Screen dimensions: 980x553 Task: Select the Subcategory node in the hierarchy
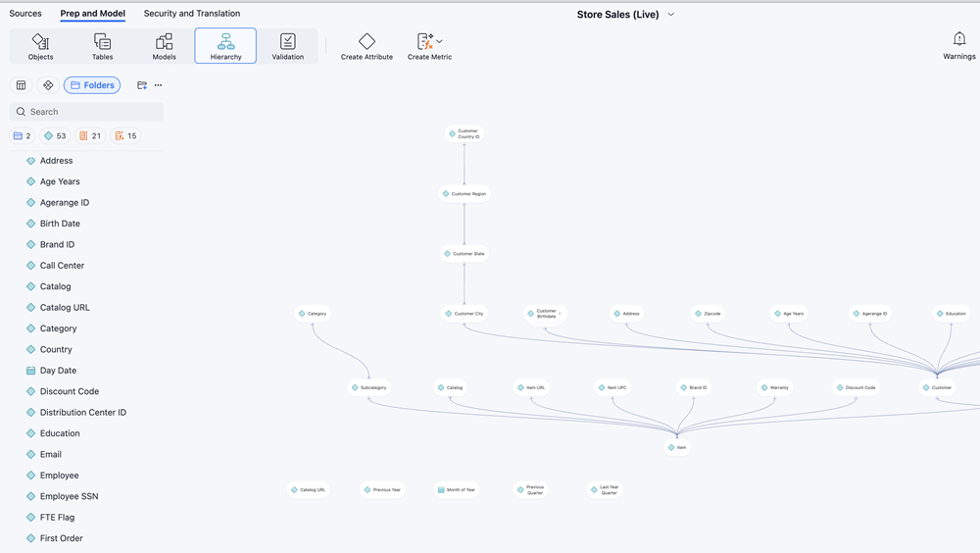click(x=368, y=387)
